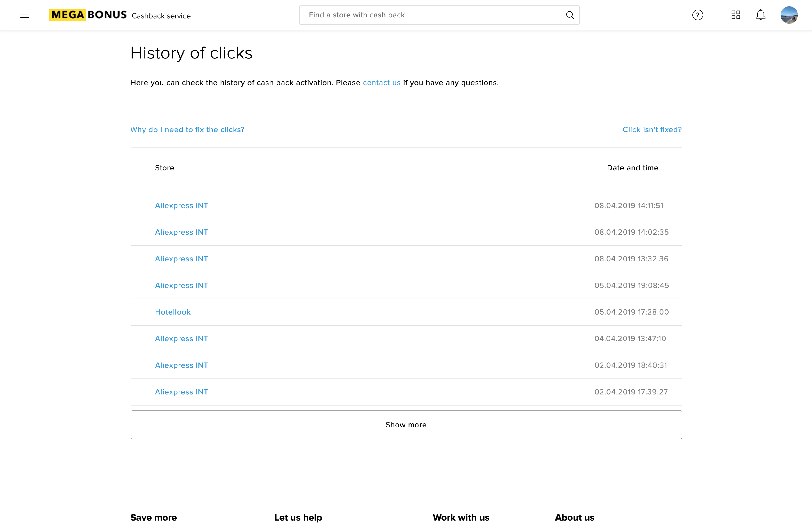
Task: Click the search magnifier icon
Action: pyautogui.click(x=569, y=15)
